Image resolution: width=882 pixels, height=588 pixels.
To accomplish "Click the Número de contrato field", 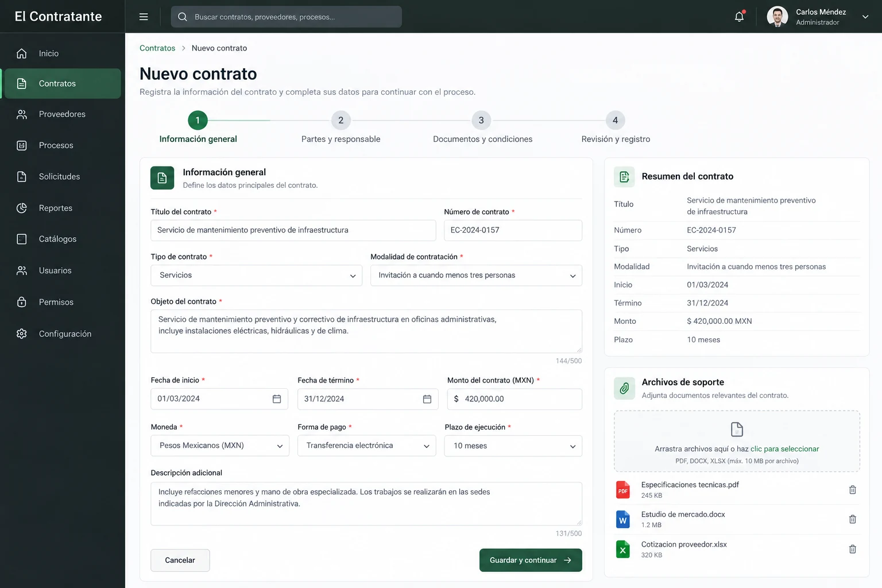I will pos(513,230).
